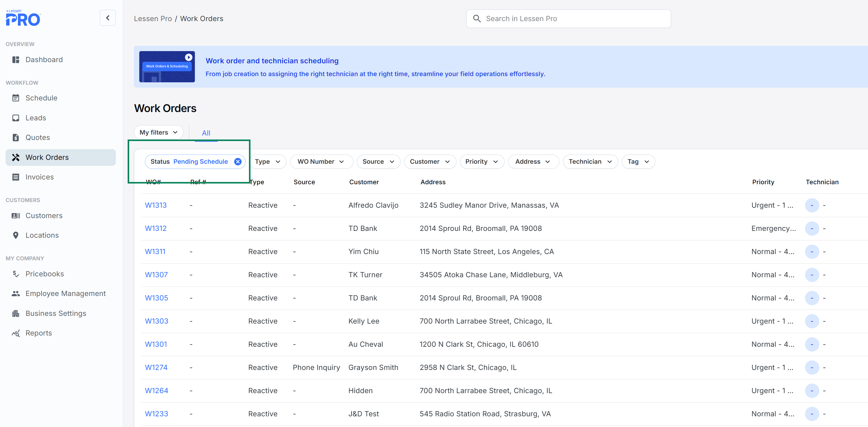
Task: Select the All tab
Action: coord(206,133)
